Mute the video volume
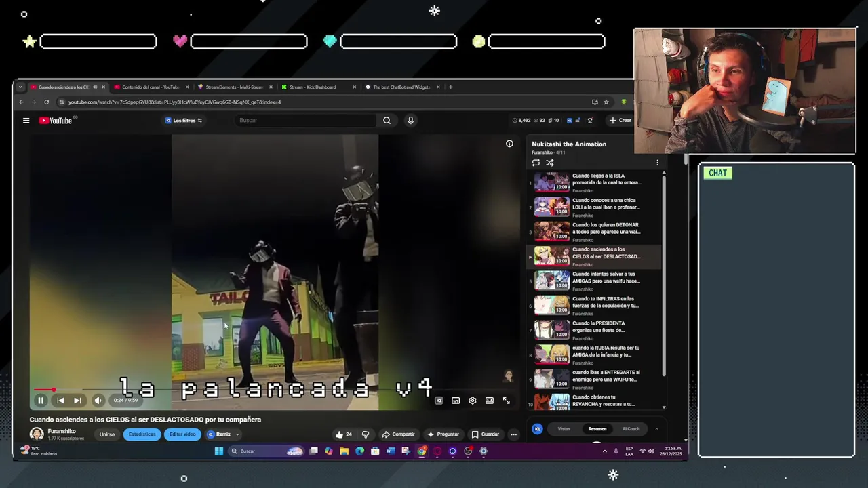The height and width of the screenshot is (488, 868). pyautogui.click(x=98, y=401)
